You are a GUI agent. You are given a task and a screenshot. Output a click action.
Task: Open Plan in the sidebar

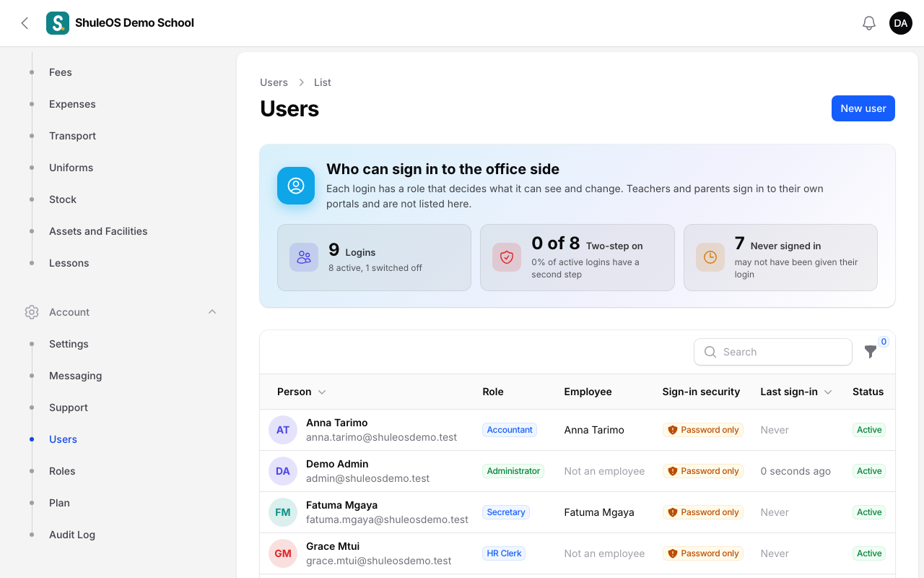coord(59,503)
